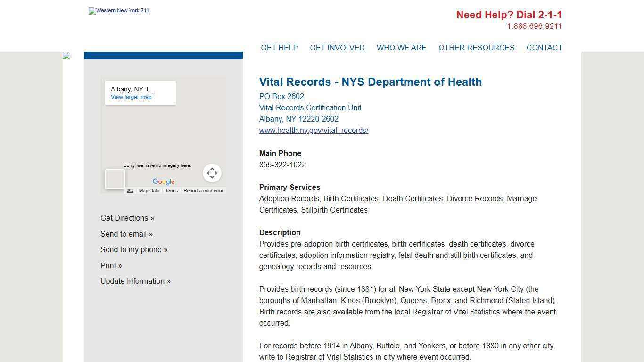Select Send to email option
The height and width of the screenshot is (362, 644).
click(x=126, y=234)
